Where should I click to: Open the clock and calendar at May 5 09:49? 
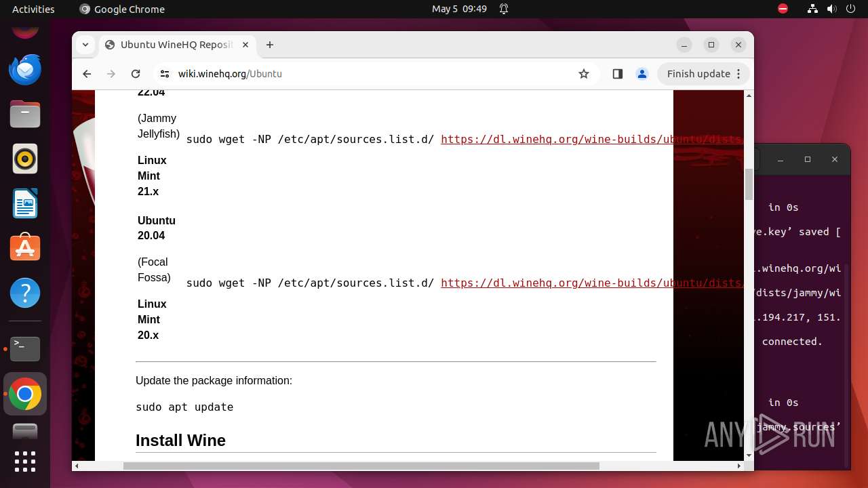(x=459, y=9)
